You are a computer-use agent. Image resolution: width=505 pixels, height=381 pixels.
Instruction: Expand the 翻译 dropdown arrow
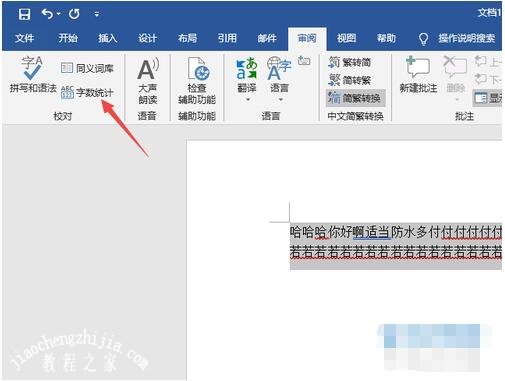coord(248,100)
